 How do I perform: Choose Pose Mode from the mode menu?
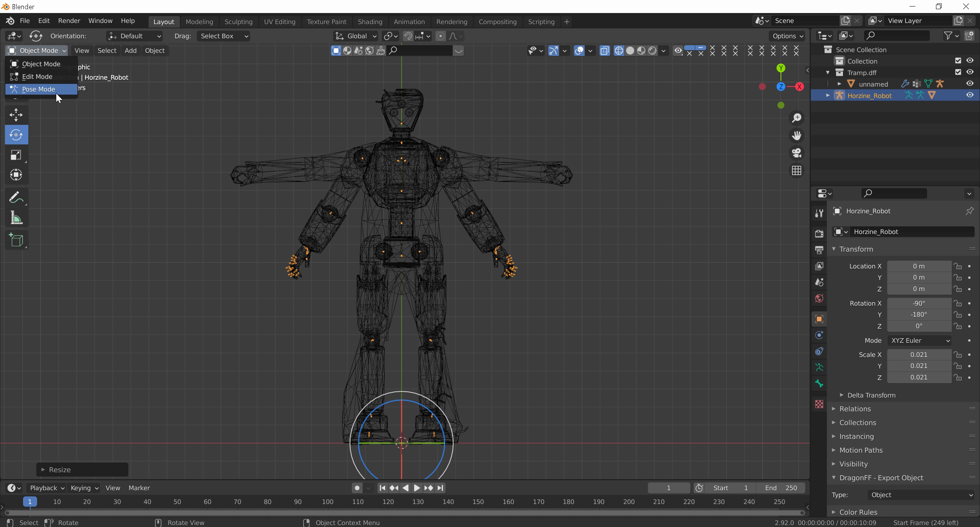(x=38, y=89)
